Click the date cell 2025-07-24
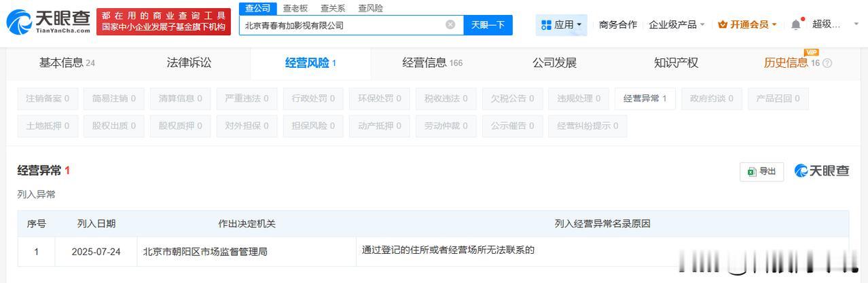The width and height of the screenshot is (868, 283). coord(96,252)
